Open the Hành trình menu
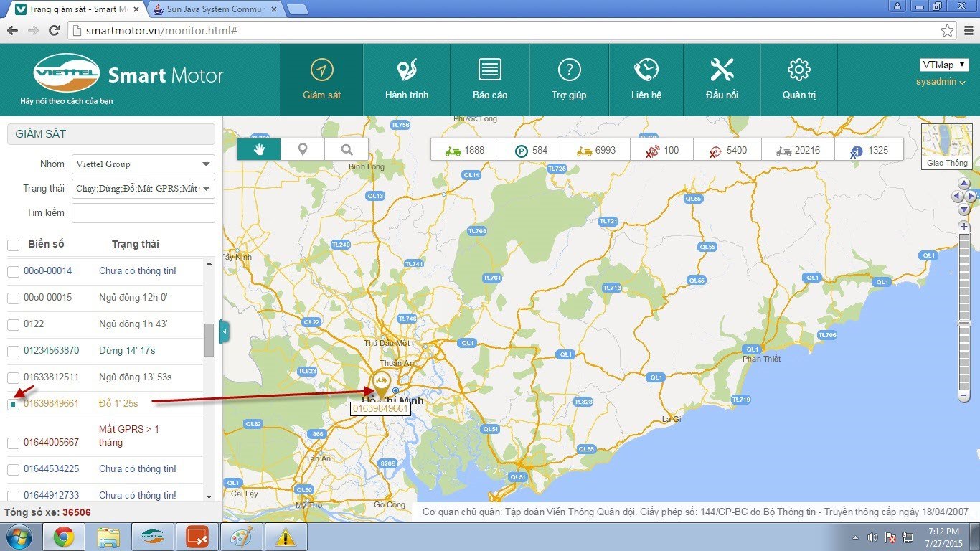 (407, 80)
